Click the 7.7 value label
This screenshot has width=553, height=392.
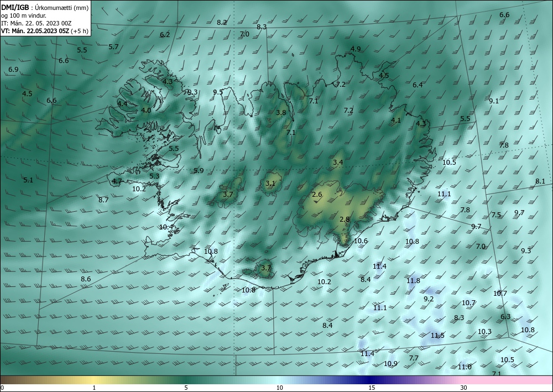pos(414,358)
